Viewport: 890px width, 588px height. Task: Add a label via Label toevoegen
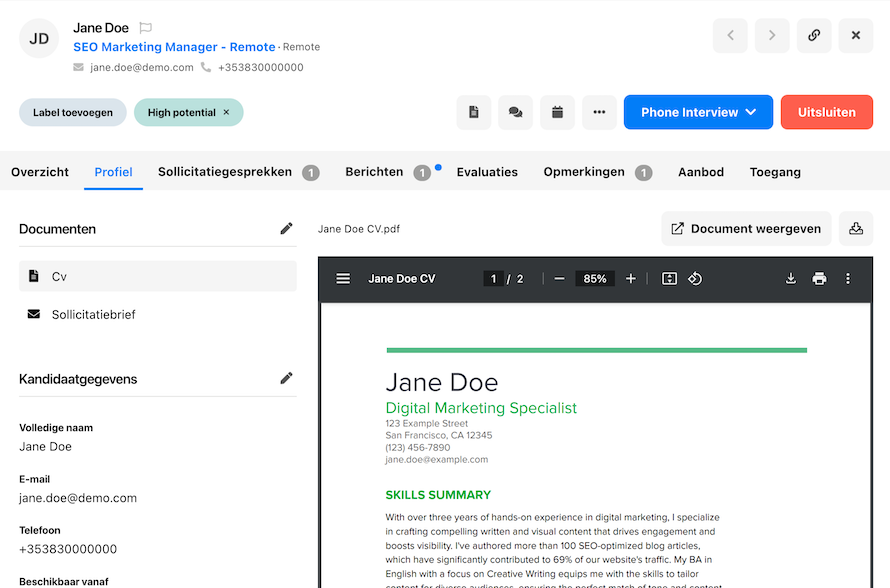(73, 112)
